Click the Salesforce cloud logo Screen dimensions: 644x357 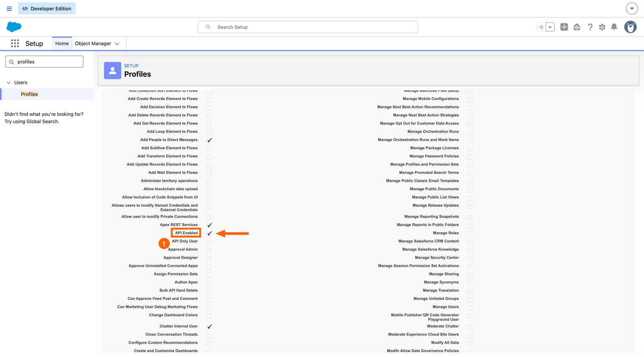click(14, 27)
